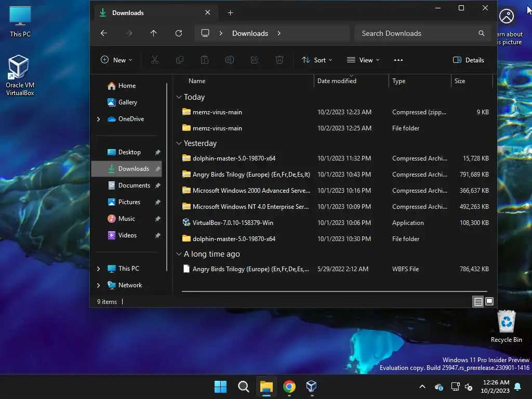Screen dimensions: 532x399
Task: Click the Delete trash icon
Action: tap(279, 60)
